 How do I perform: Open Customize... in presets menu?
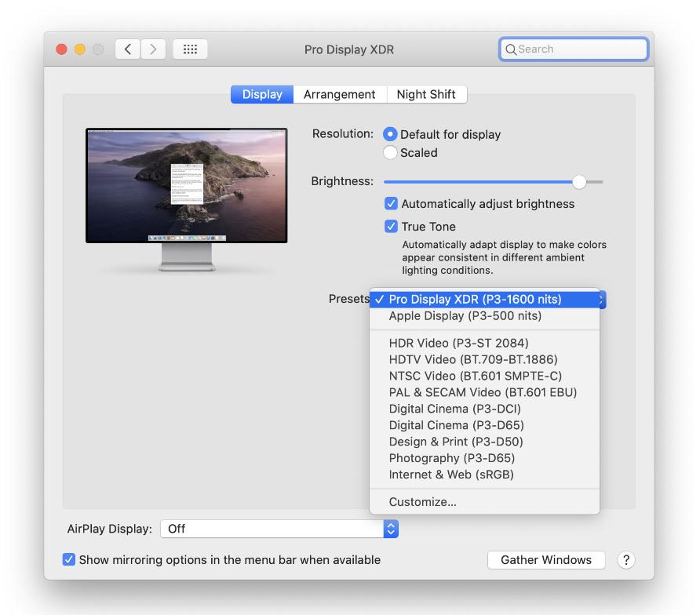tap(485, 502)
